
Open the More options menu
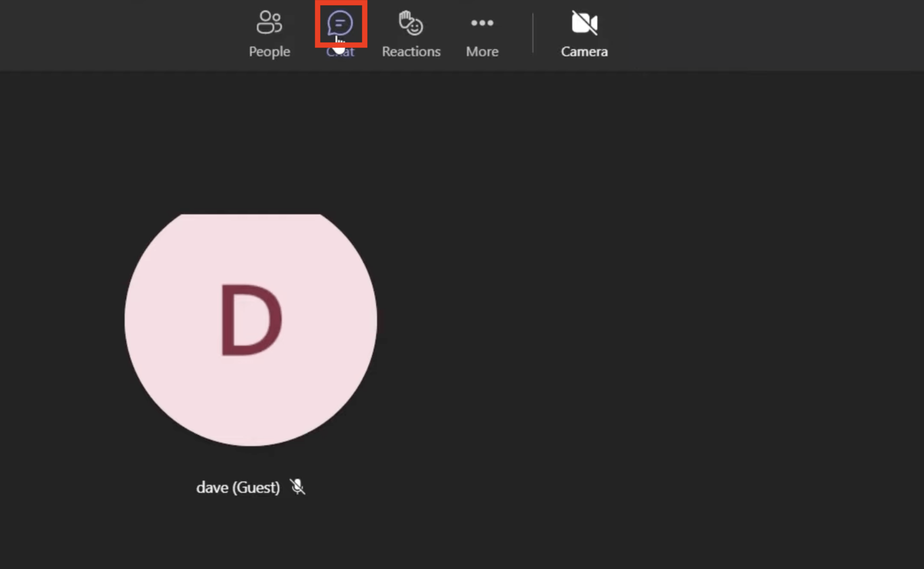482,33
